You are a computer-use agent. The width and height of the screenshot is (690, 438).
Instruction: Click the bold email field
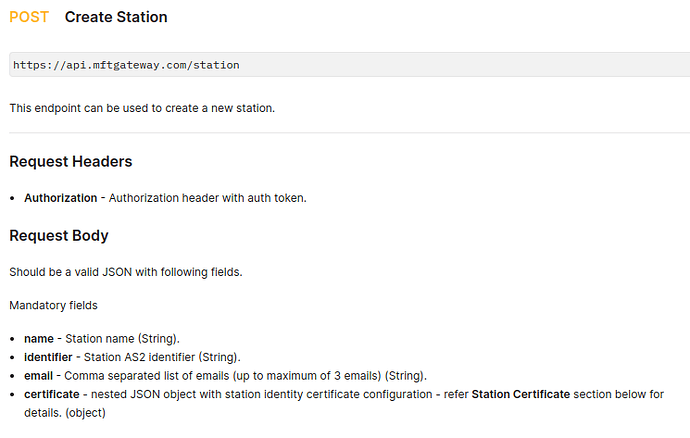(38, 376)
